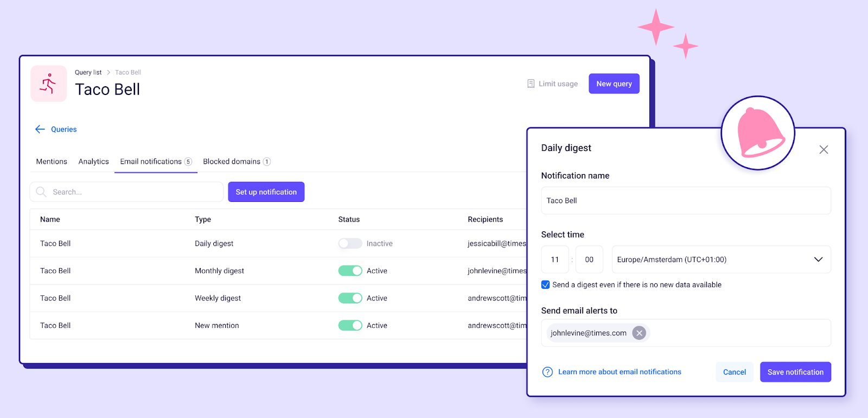This screenshot has width=868, height=418.
Task: Click Taco Bell name in Weekly digest row
Action: [55, 298]
